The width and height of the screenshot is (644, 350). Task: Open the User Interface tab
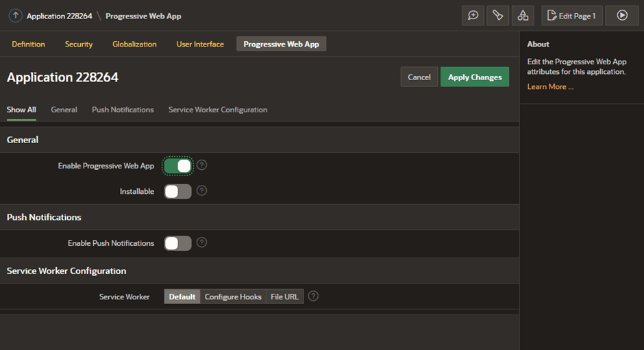tap(200, 44)
